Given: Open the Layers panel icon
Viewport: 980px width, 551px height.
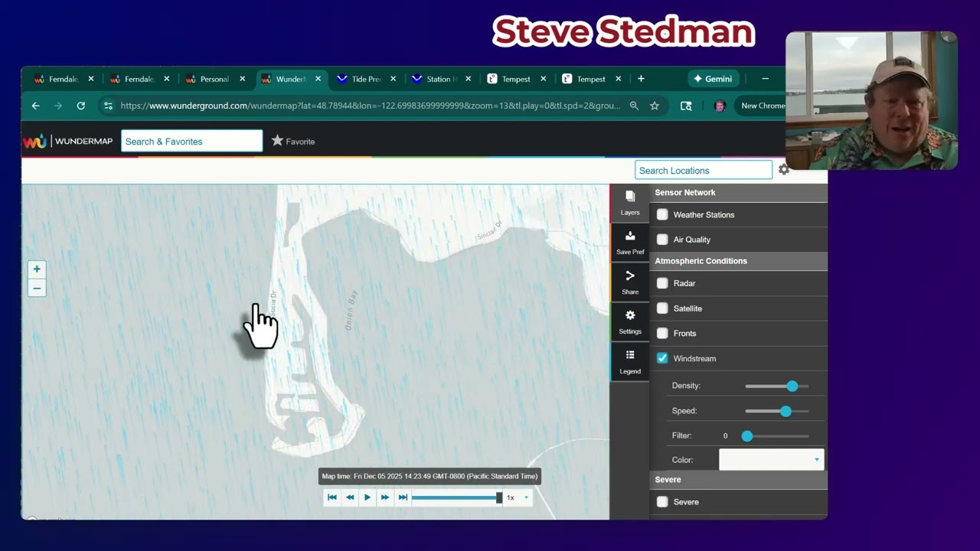Looking at the screenshot, I should [x=630, y=203].
